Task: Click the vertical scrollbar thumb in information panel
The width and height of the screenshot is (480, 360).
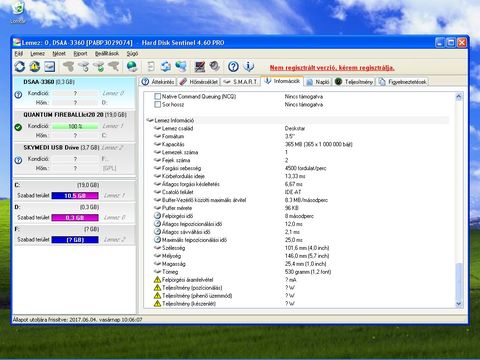Action: (x=459, y=281)
